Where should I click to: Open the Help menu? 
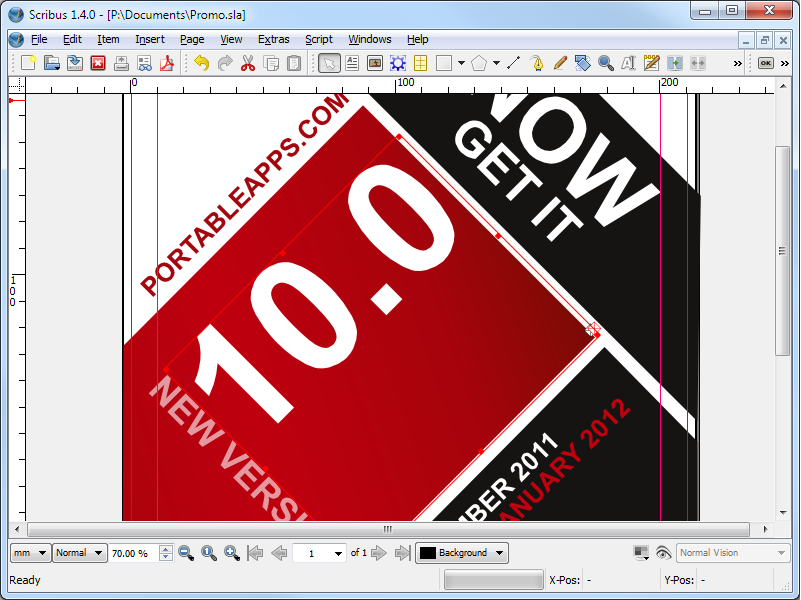click(417, 39)
